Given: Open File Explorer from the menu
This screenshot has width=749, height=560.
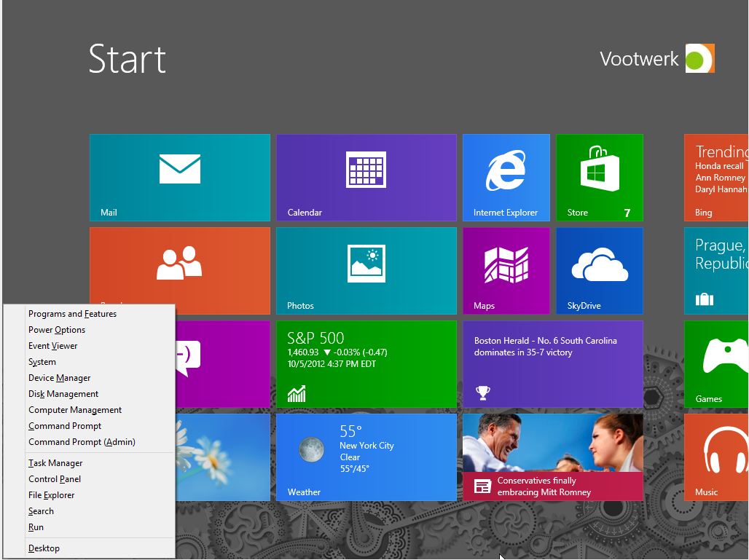Looking at the screenshot, I should [51, 495].
